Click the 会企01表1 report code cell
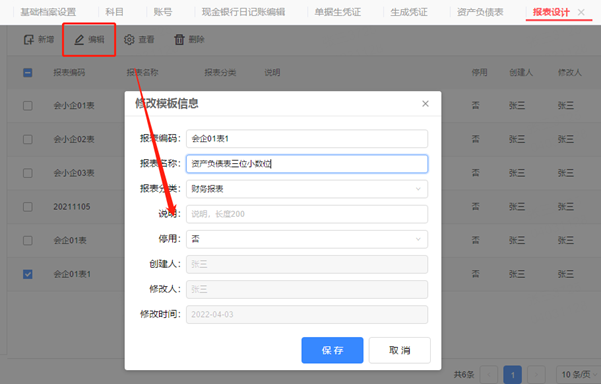The width and height of the screenshot is (601, 384). pyautogui.click(x=72, y=274)
